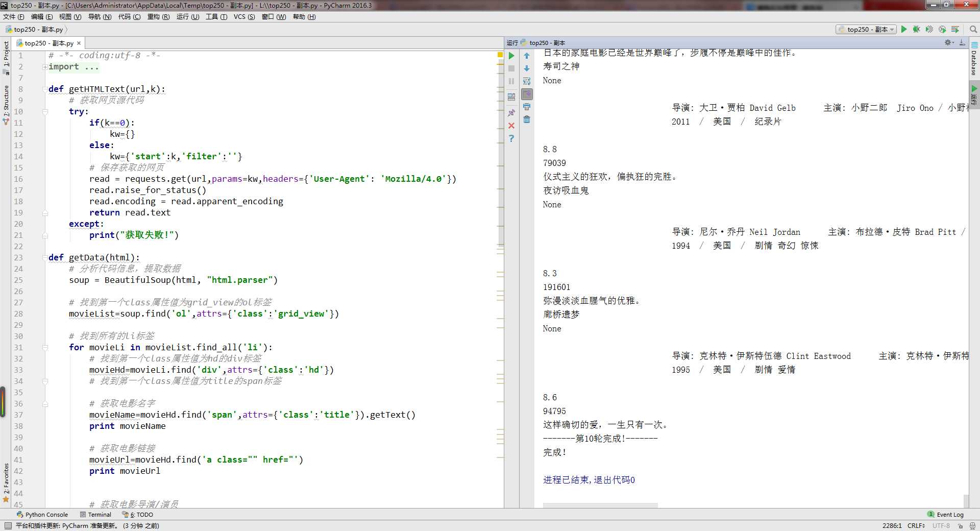Open the Python Console tool window
Screen dimensions: 980x531
[42, 515]
